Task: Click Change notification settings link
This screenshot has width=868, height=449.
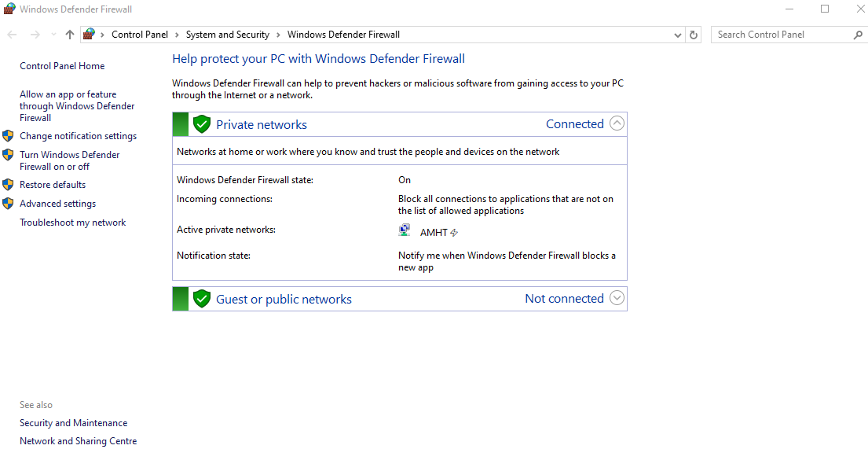Action: (78, 136)
